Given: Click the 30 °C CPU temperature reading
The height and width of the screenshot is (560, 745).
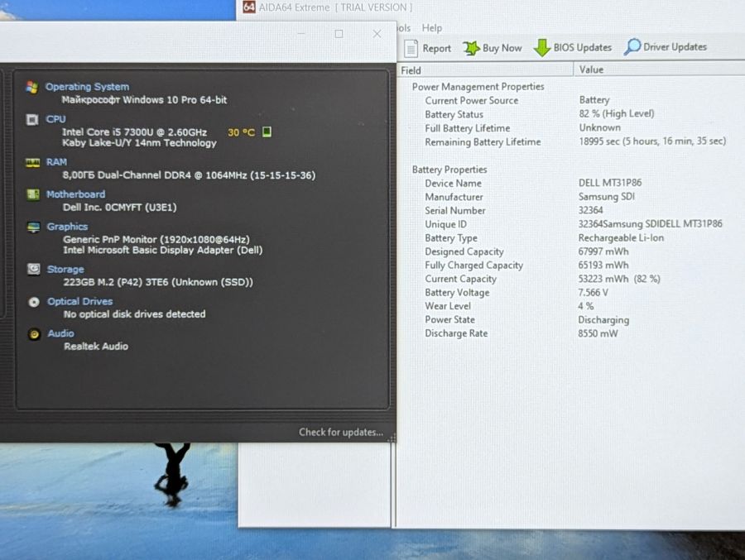Looking at the screenshot, I should click(242, 132).
